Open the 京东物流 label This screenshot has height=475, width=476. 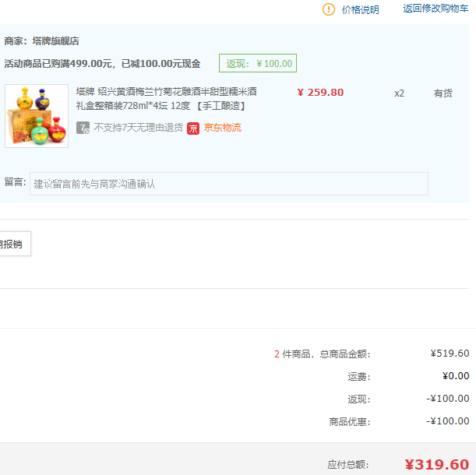tap(223, 128)
